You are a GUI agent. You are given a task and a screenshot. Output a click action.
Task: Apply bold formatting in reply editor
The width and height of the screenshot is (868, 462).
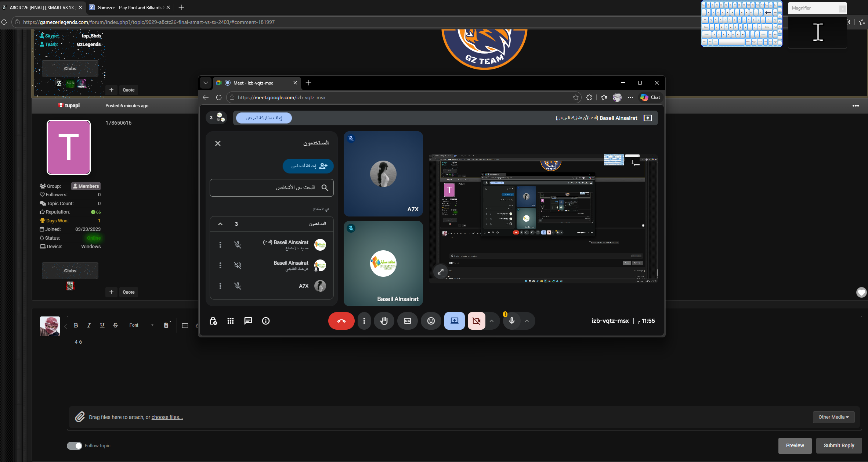[76, 325]
